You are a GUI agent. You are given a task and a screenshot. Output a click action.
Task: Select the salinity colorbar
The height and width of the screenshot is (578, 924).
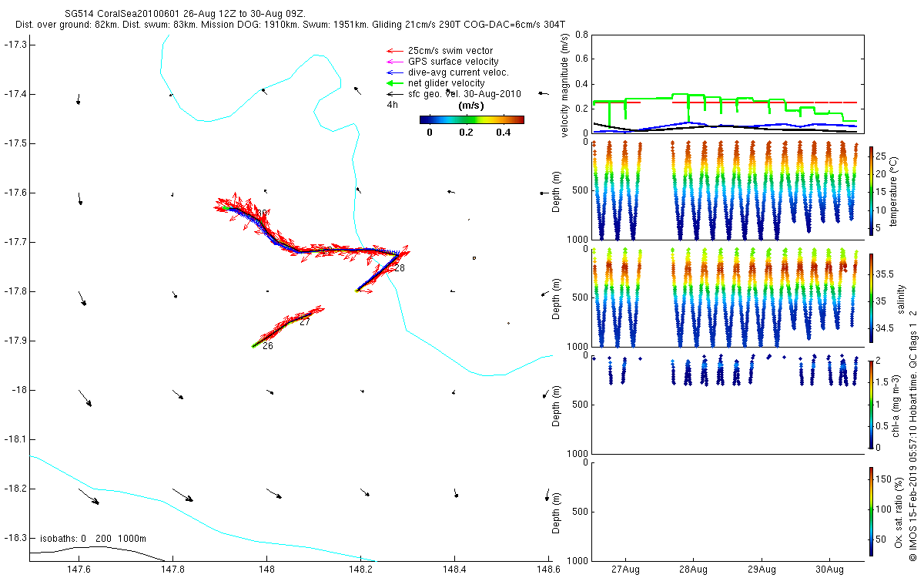871,297
